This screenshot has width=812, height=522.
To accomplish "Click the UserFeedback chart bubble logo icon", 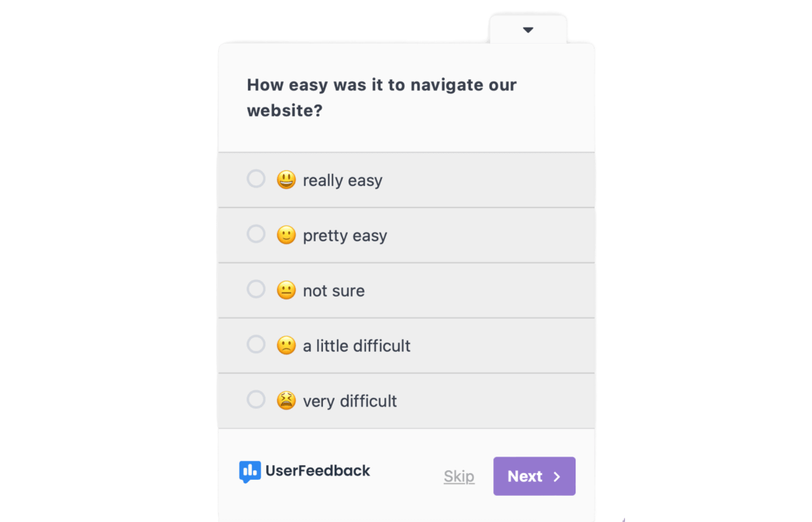I will click(250, 472).
